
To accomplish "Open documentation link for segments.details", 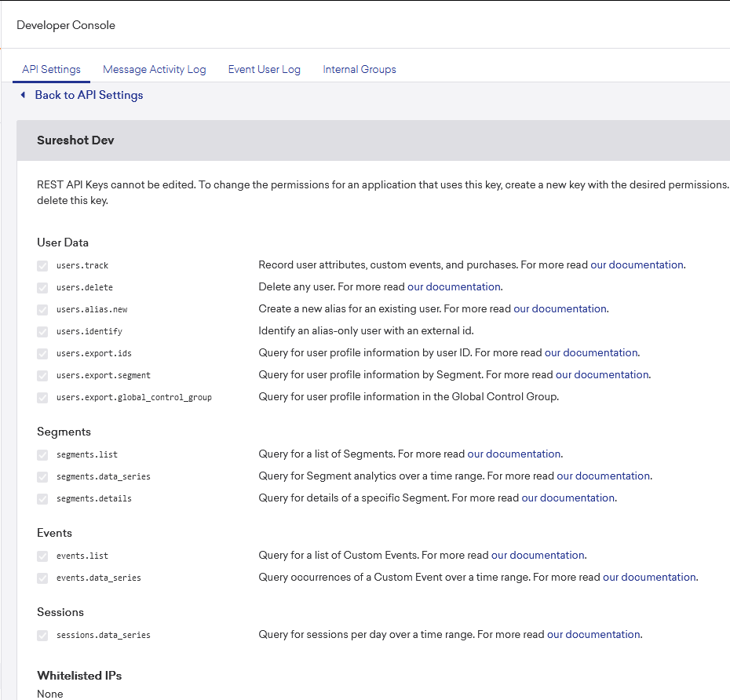I will click(x=568, y=498).
